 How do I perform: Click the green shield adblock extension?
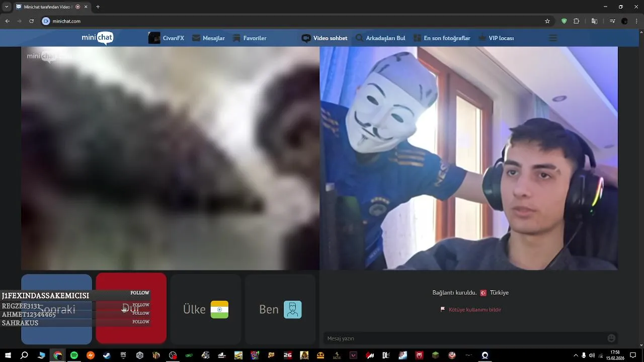[x=564, y=21]
